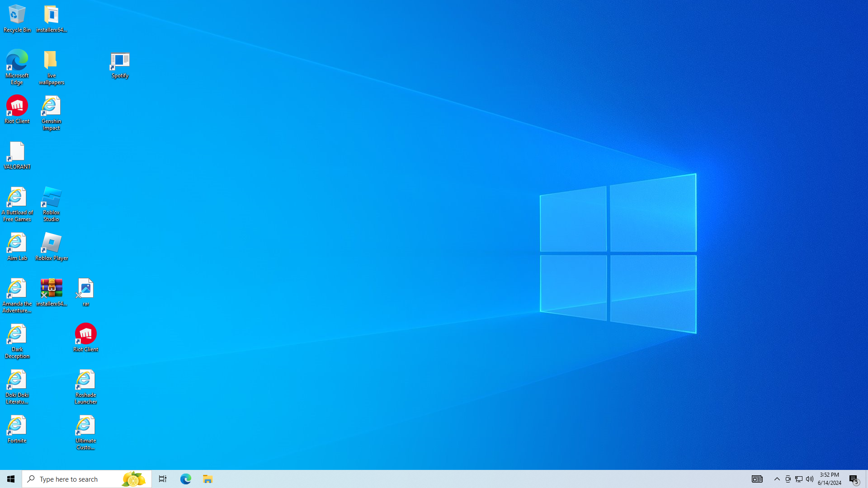Select the live wallpapers folder
Screen dimensions: 868x488
pyautogui.click(x=51, y=67)
